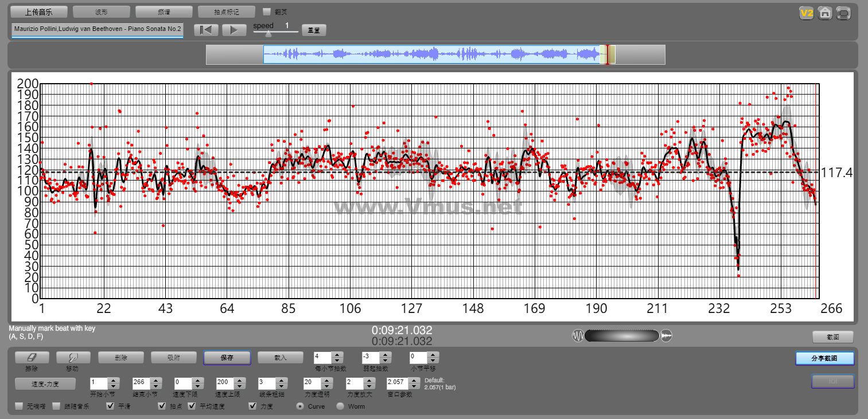Toggle fullscreen with the expand icon
868x419 pixels.
pyautogui.click(x=843, y=13)
